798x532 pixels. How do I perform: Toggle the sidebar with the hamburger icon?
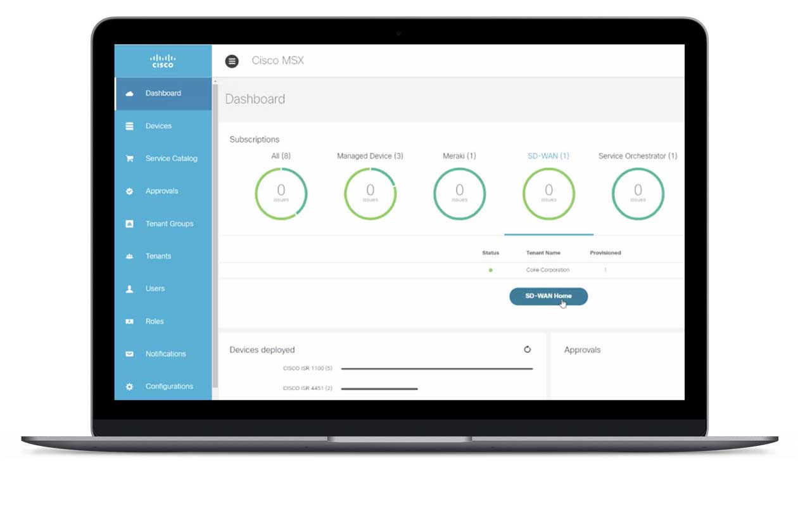click(232, 60)
